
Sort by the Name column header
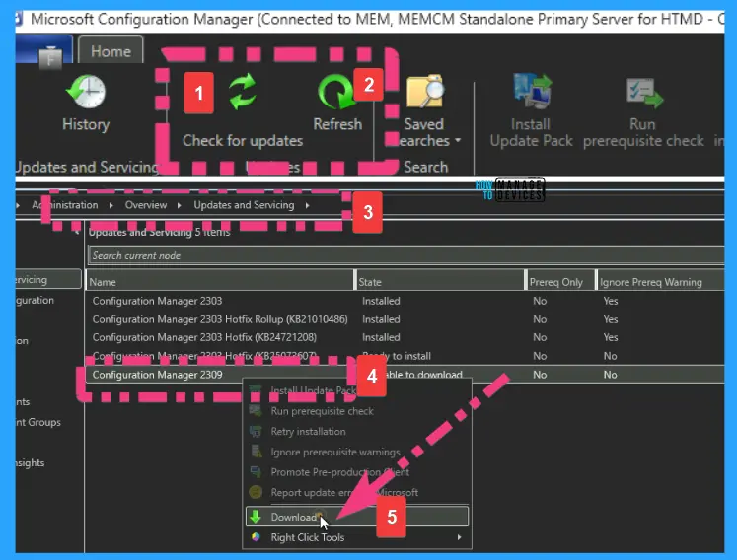tap(220, 282)
